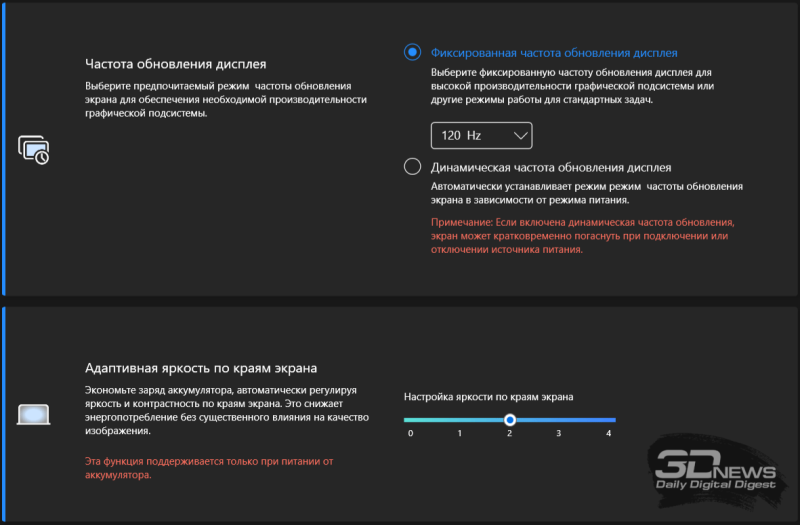800x525 pixels.
Task: Click the description text under Динамическая частота option
Action: coord(587,193)
